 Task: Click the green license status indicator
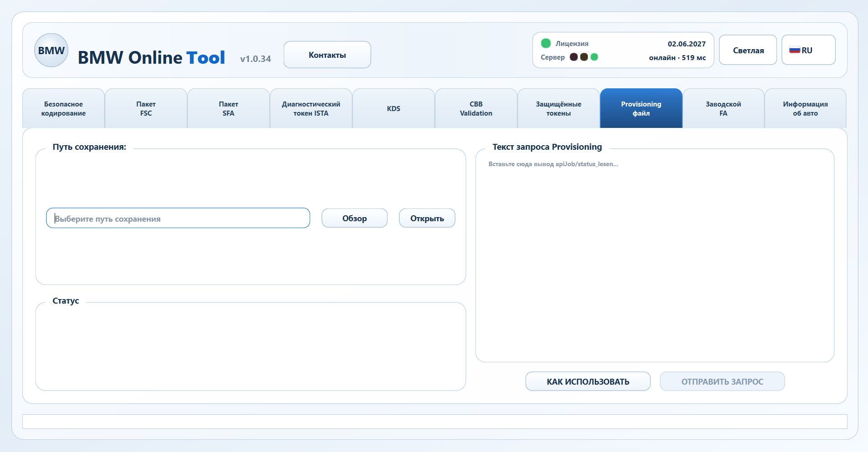[x=546, y=43]
